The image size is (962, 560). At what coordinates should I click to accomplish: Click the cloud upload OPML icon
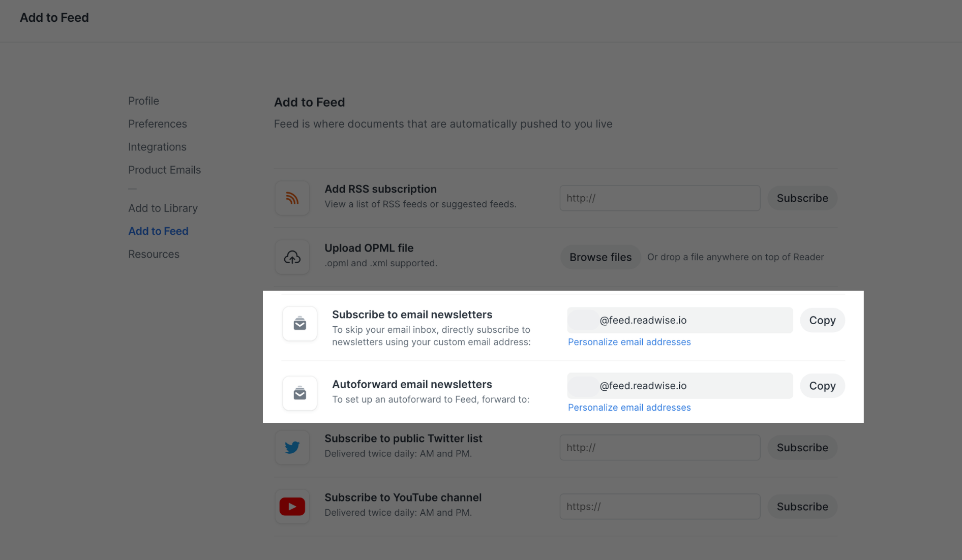click(292, 257)
